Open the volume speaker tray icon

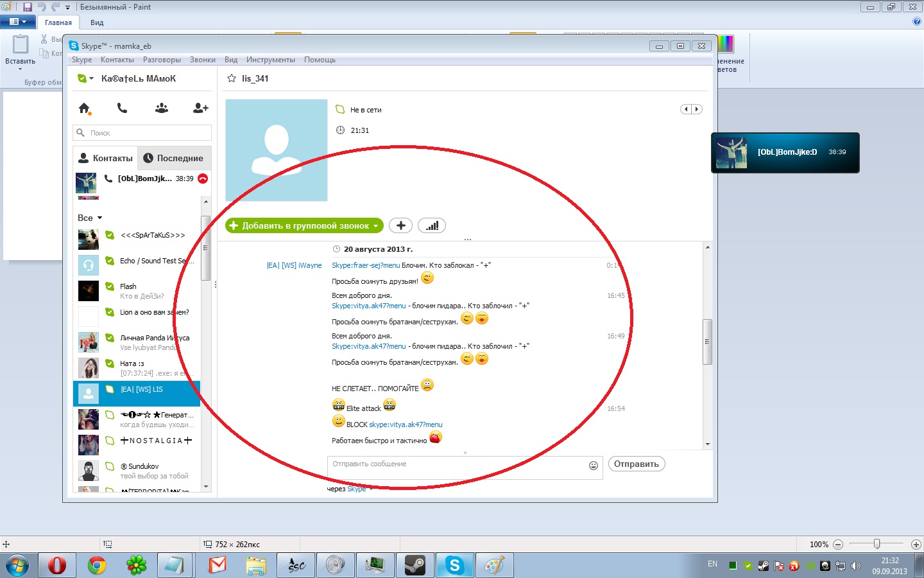856,566
